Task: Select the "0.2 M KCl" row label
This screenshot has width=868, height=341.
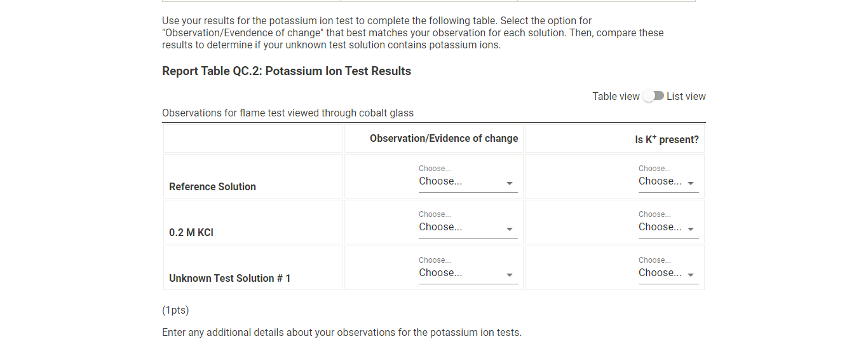Action: [191, 232]
